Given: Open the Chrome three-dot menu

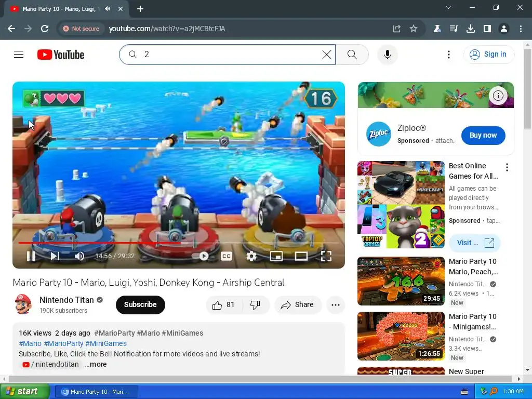Looking at the screenshot, I should [x=521, y=29].
